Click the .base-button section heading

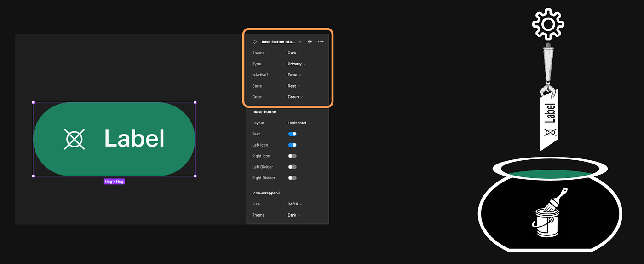[x=264, y=112]
